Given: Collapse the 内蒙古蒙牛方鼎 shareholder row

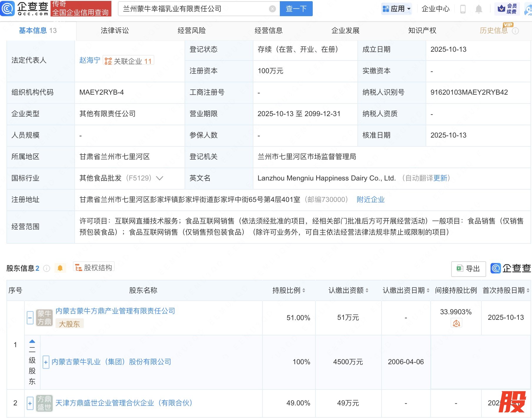Looking at the screenshot, I should click(30, 318).
